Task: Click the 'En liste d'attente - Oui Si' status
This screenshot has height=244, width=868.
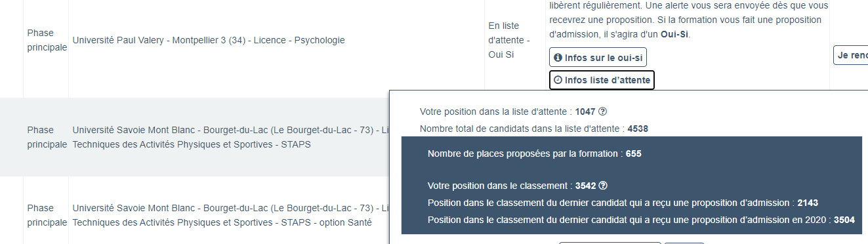Action: point(505,40)
